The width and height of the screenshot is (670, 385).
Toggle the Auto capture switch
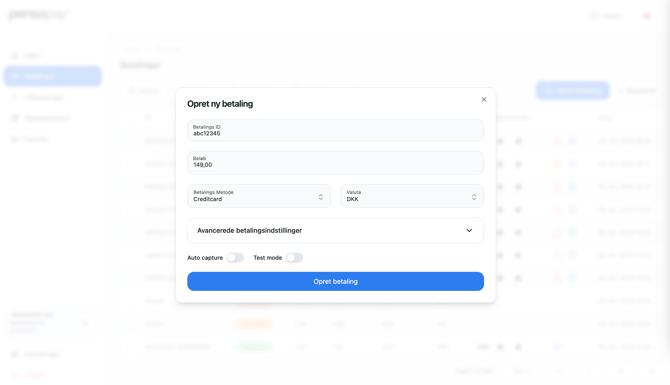coord(235,258)
